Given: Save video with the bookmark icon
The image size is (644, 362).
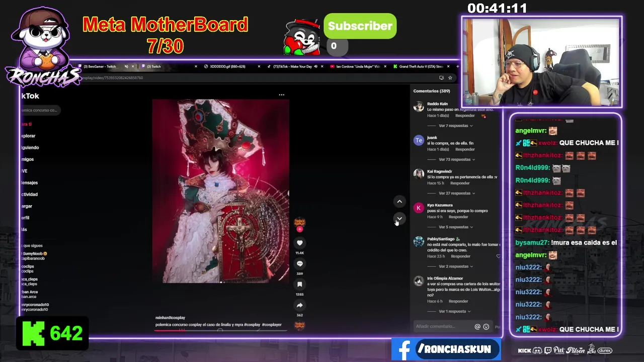Looking at the screenshot, I should (x=299, y=285).
